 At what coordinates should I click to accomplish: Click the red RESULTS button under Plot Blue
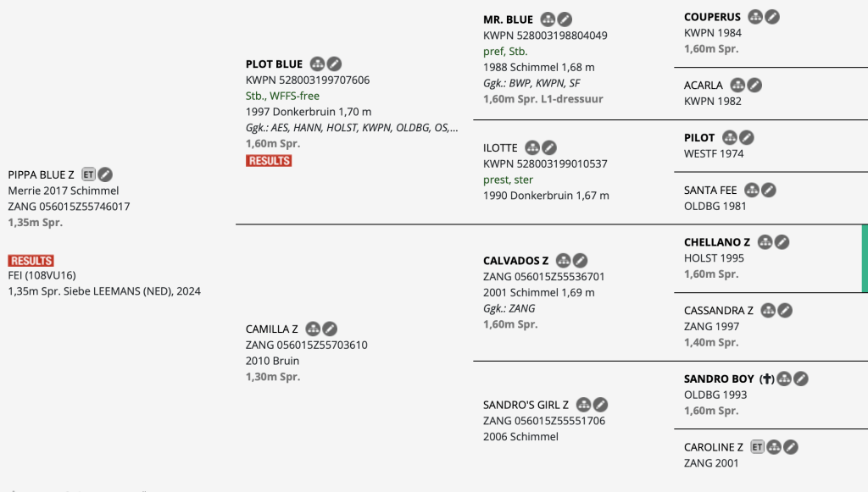[269, 161]
